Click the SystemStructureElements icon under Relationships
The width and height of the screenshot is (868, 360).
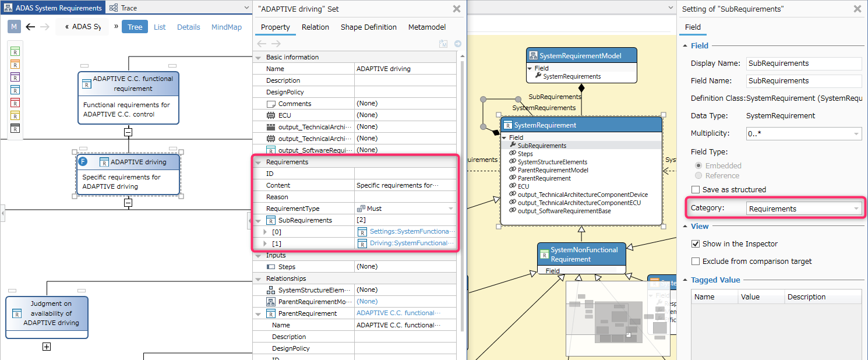[x=270, y=290]
